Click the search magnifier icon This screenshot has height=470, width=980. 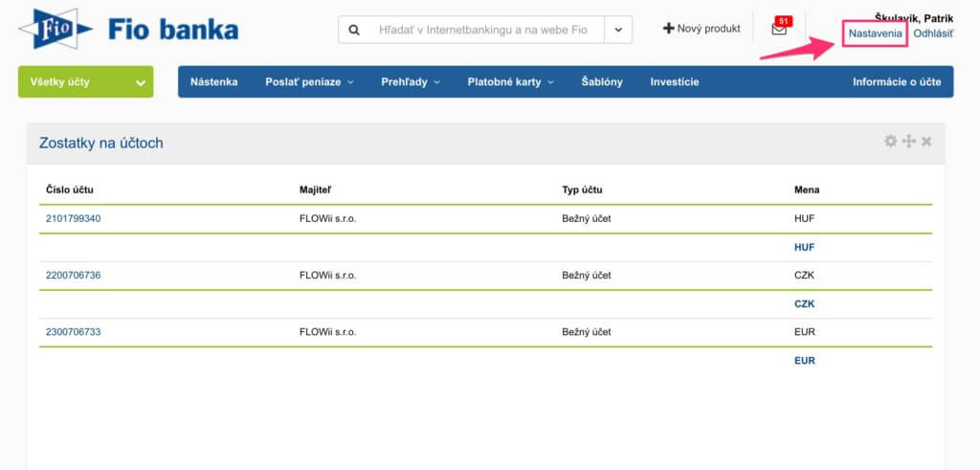[x=354, y=30]
